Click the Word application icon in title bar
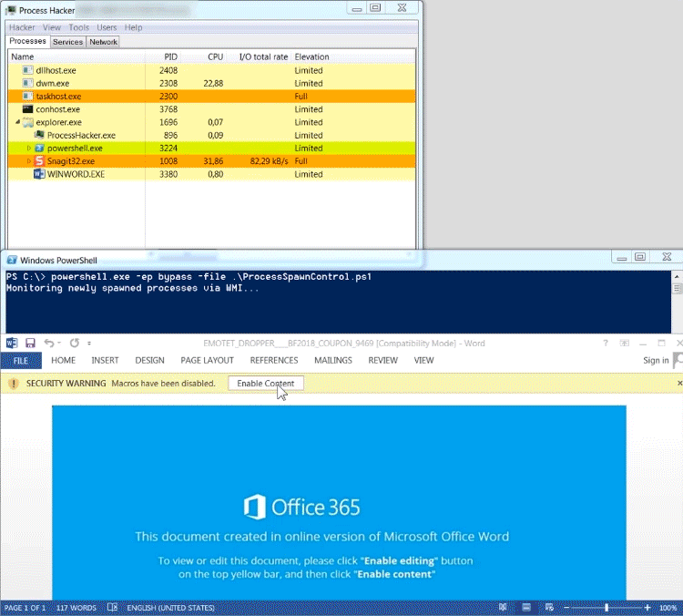This screenshot has width=683, height=616. coord(12,344)
